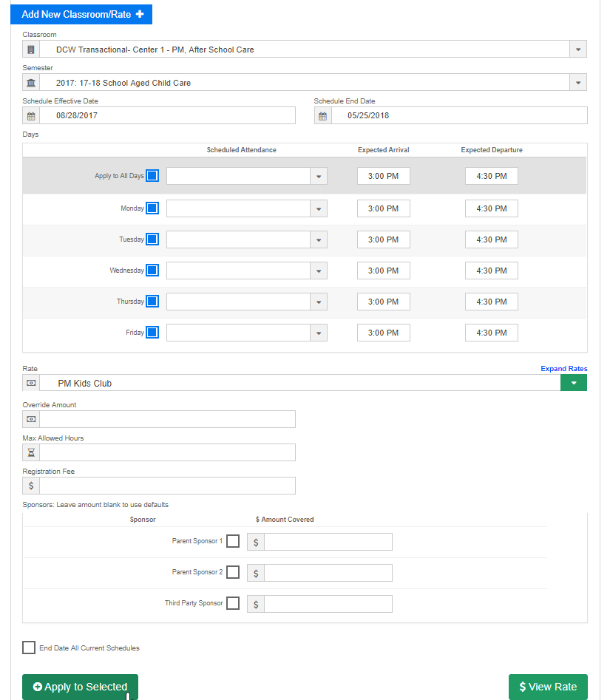Toggle the Apply to All Days checkbox

pos(152,176)
